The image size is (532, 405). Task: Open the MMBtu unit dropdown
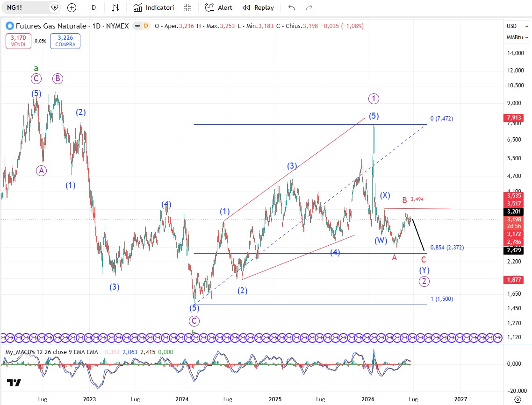tap(517, 37)
